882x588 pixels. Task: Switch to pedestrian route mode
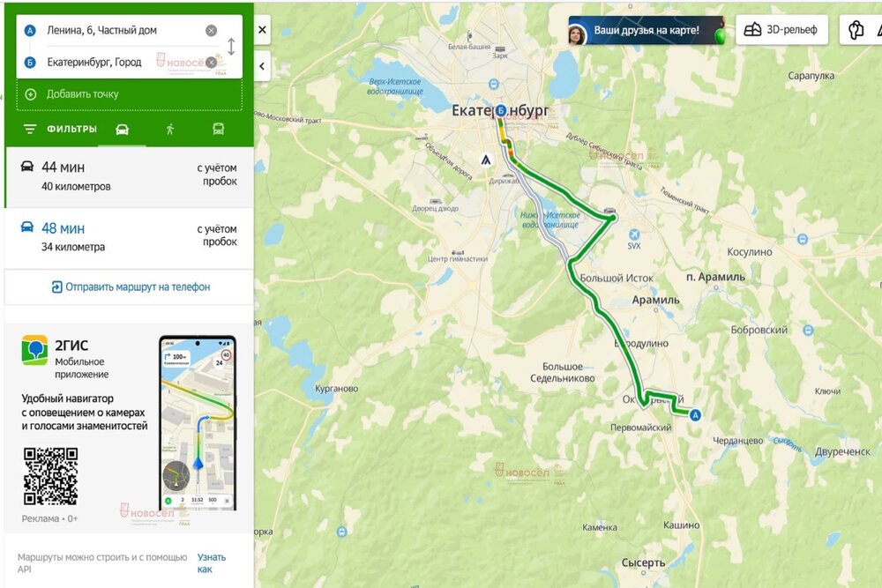pos(170,130)
